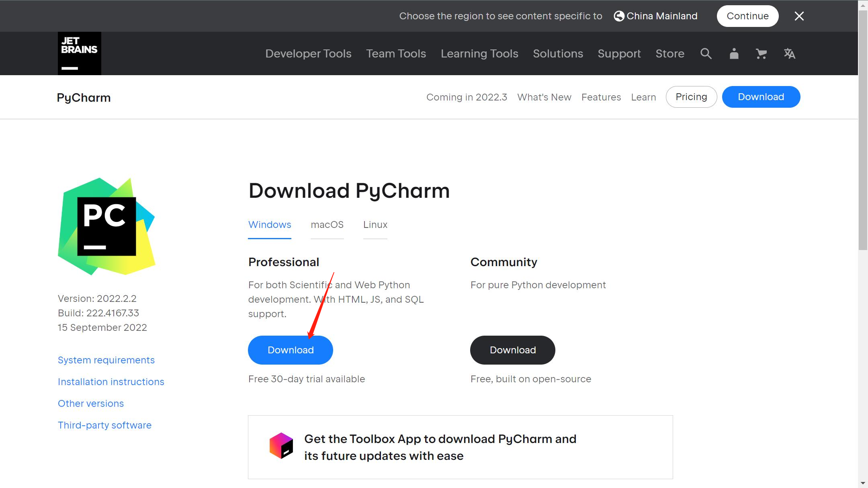Expand the Team Tools menu
The width and height of the screenshot is (868, 488).
pos(396,53)
